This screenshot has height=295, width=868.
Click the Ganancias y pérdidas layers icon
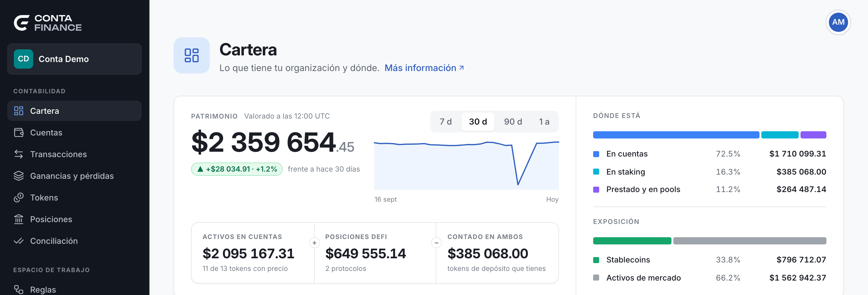point(18,176)
